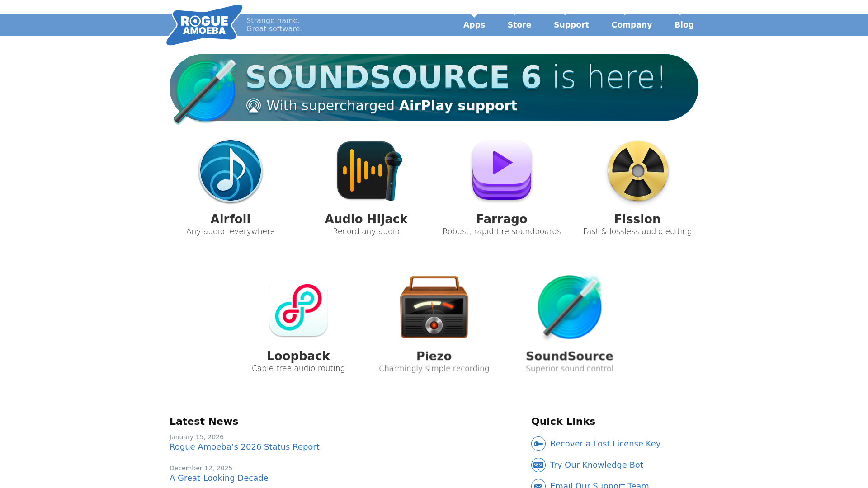Screen dimensions: 868x488
Task: Click the SoundSource 6 is here banner
Action: click(x=434, y=88)
